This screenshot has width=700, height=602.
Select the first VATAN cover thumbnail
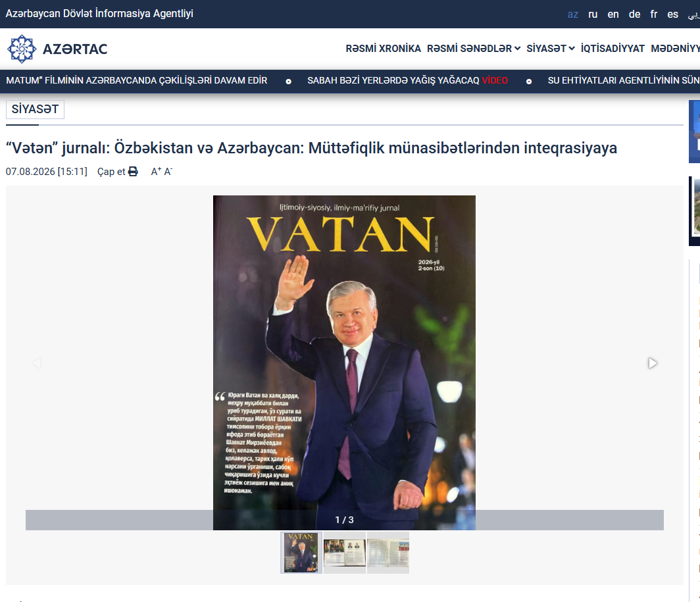pyautogui.click(x=301, y=553)
